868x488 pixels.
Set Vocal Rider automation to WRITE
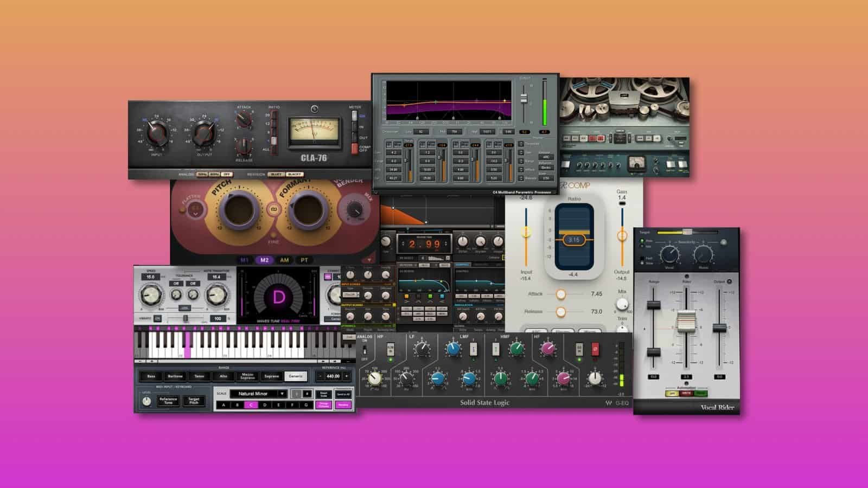[686, 394]
